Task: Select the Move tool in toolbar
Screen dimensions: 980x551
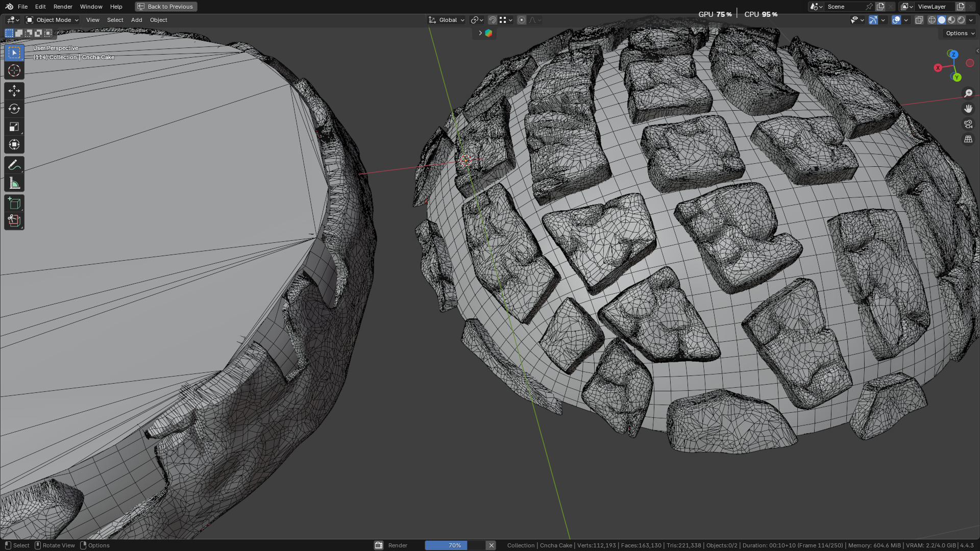Action: point(14,91)
